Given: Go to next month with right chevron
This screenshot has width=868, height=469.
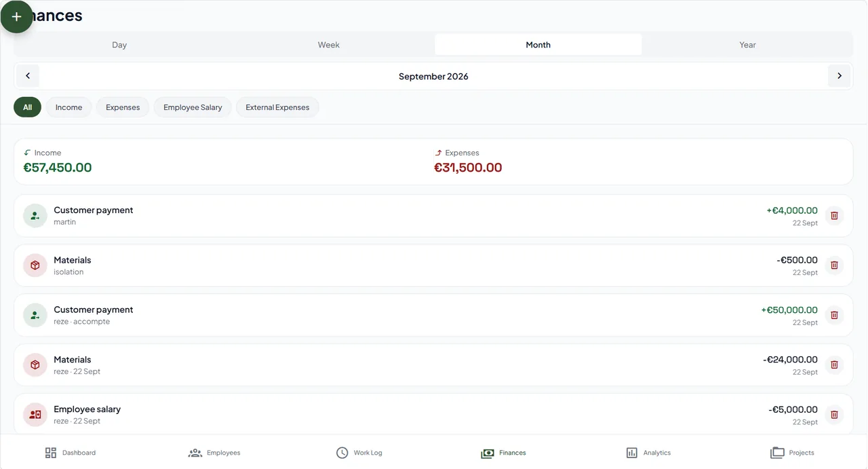Looking at the screenshot, I should [840, 76].
